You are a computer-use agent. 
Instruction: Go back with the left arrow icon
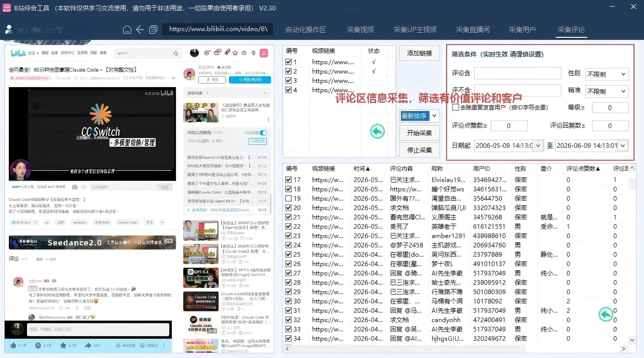[x=140, y=30]
